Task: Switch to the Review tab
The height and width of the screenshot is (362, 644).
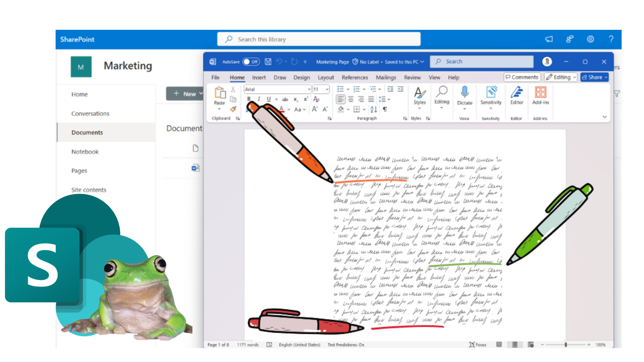Action: point(412,77)
